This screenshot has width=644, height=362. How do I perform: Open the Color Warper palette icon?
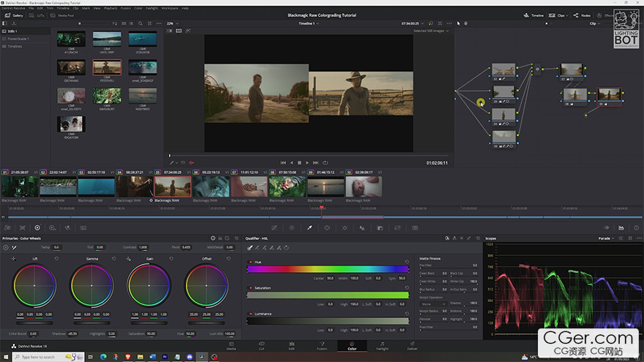pyautogui.click(x=291, y=227)
